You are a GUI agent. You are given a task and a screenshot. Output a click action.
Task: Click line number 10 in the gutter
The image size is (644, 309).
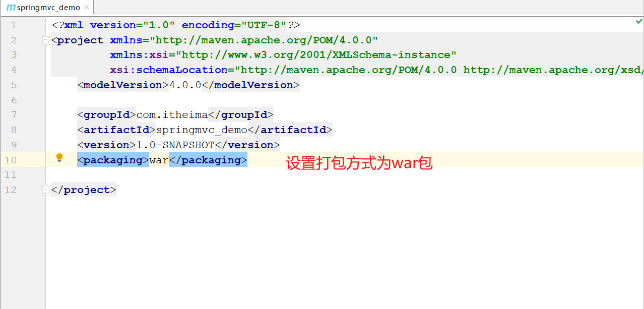pyautogui.click(x=11, y=160)
